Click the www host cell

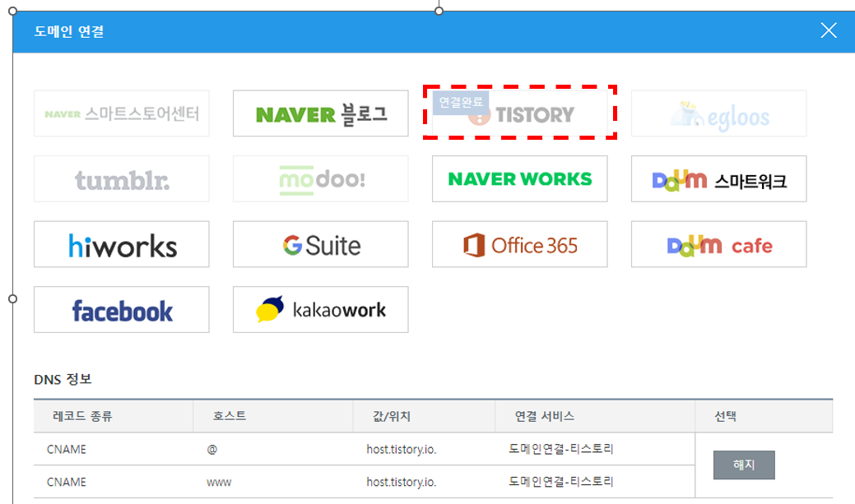coord(219,482)
